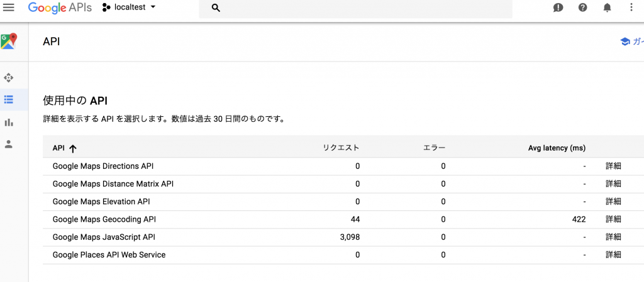This screenshot has height=282, width=644.
Task: Click the 422 latency value
Action: (579, 219)
